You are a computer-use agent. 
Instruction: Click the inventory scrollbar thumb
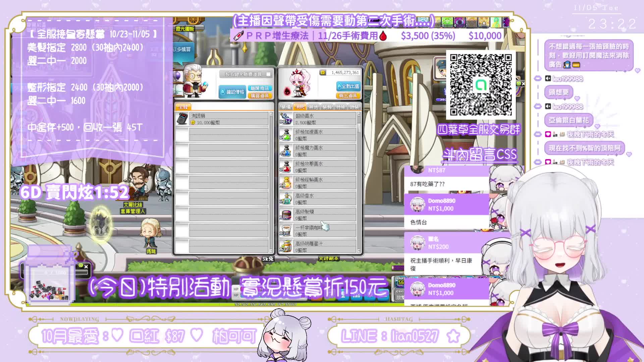point(359,127)
